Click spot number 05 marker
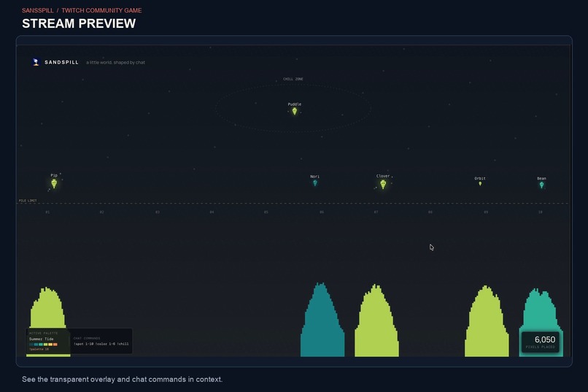 click(266, 212)
